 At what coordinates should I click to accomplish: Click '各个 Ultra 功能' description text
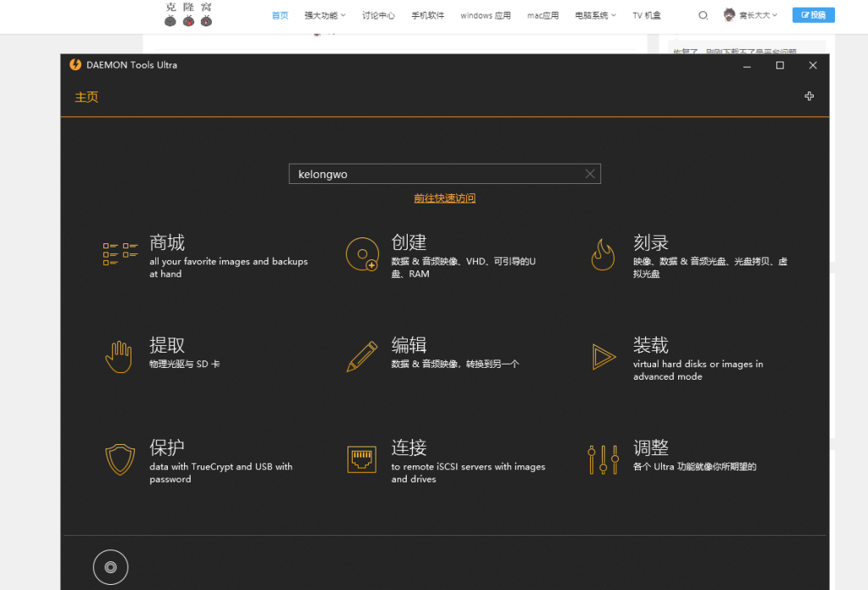(x=695, y=466)
